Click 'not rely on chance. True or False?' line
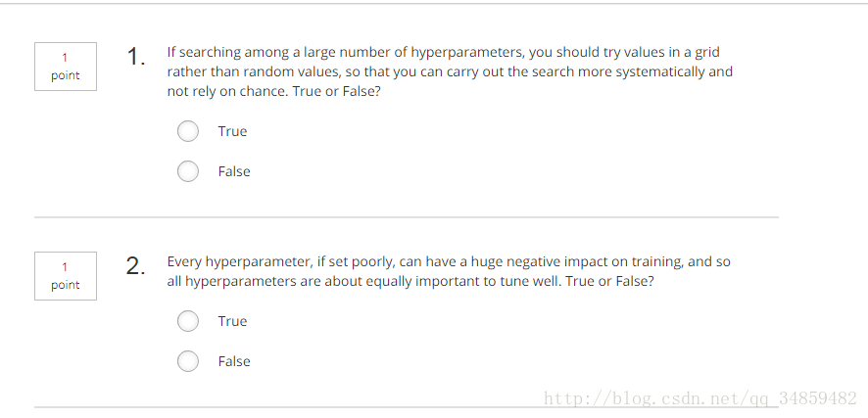 [274, 91]
